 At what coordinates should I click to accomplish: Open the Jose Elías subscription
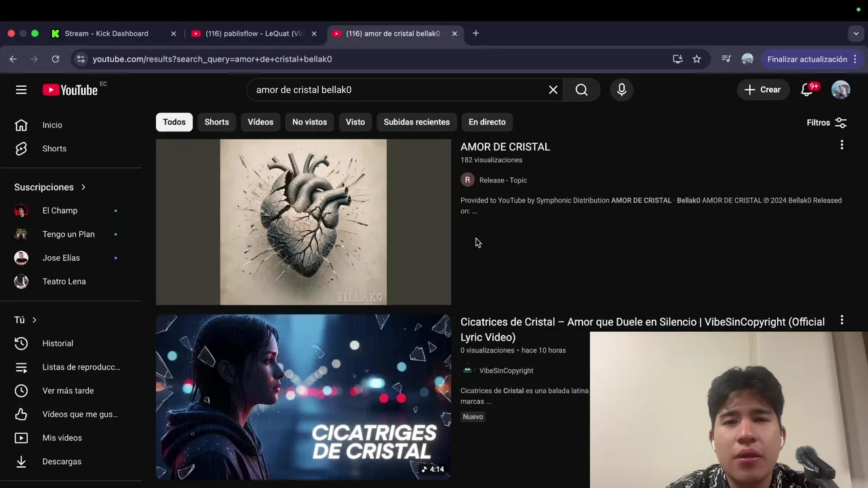(x=71, y=258)
